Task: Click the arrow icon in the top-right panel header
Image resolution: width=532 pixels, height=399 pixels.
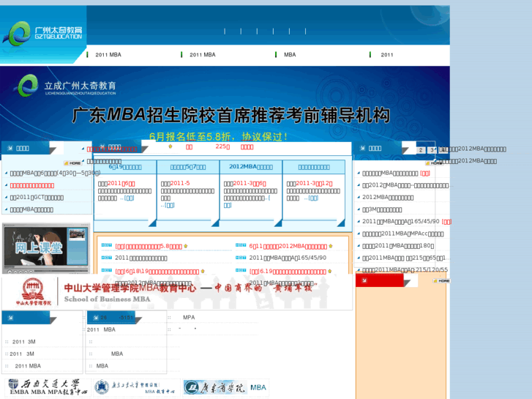Action: (362, 148)
